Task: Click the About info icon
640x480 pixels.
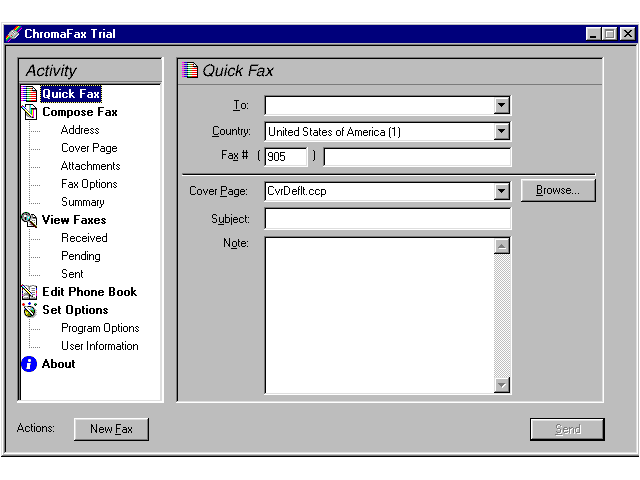Action: 29,364
